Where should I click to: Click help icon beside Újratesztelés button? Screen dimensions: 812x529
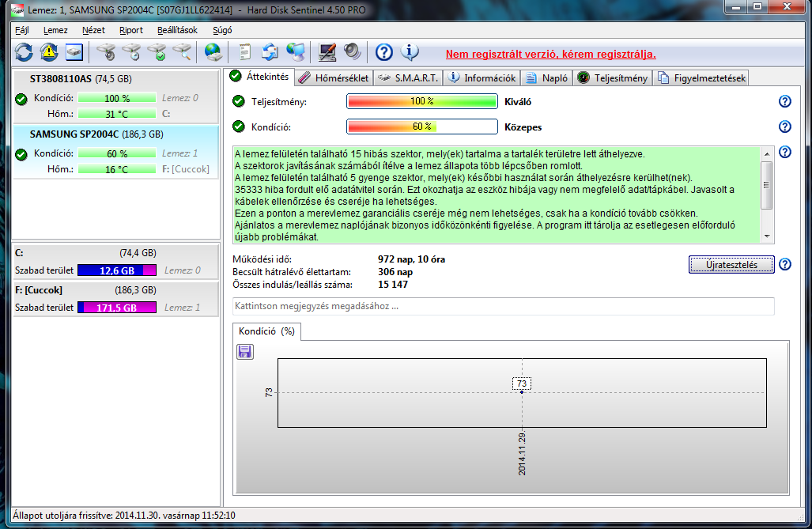click(785, 264)
